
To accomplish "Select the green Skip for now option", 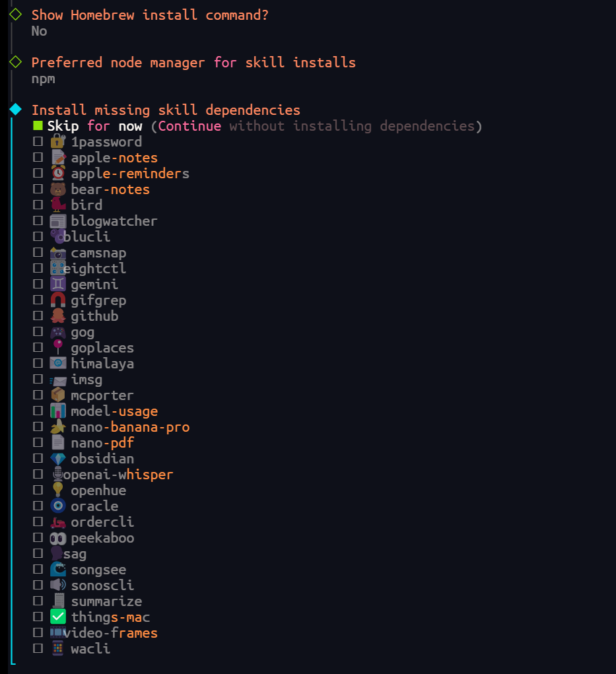I will coord(38,126).
